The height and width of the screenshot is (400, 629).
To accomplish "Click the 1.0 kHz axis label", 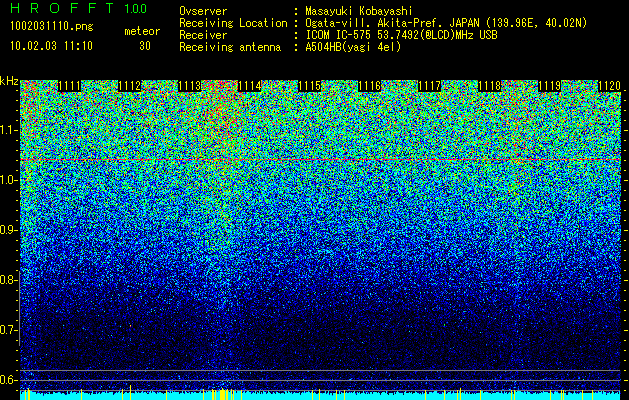I will point(7,180).
